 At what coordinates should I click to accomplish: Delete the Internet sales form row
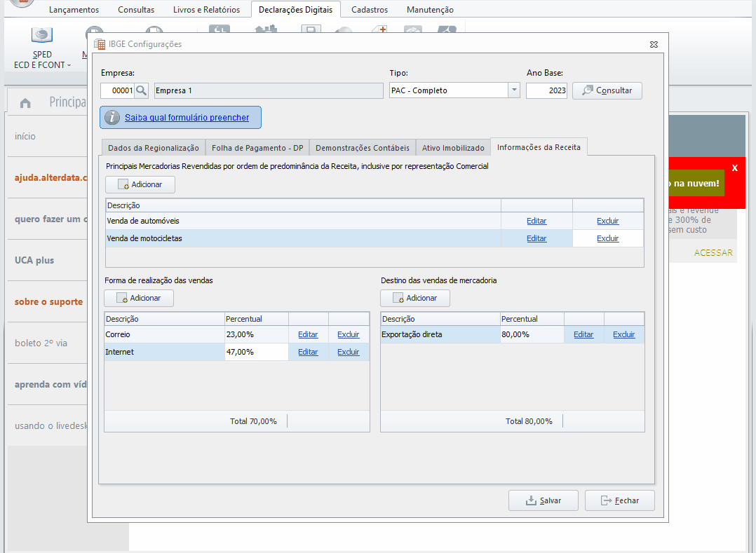tap(348, 352)
